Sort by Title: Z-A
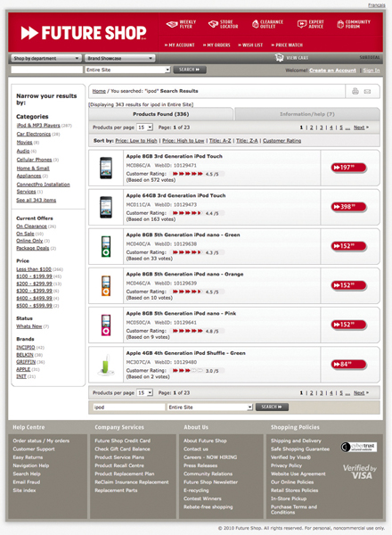The image size is (392, 535). click(247, 141)
